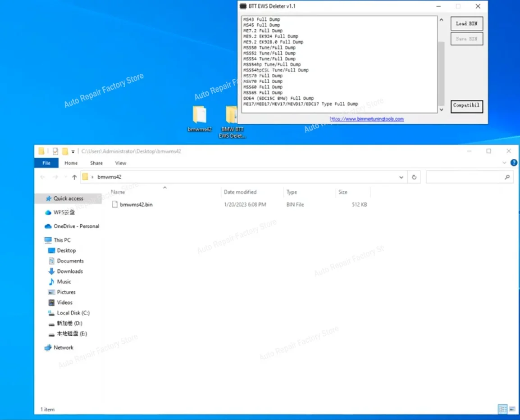Open the bmwms42 folder on the desktop
Image resolution: width=520 pixels, height=420 pixels.
(x=199, y=118)
